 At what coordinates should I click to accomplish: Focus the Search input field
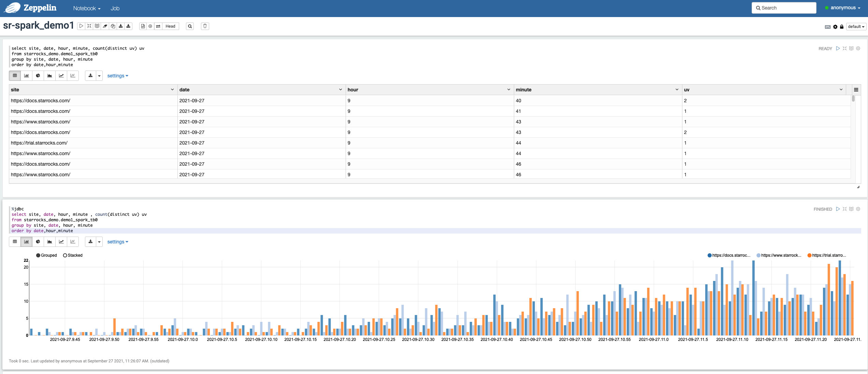click(784, 8)
